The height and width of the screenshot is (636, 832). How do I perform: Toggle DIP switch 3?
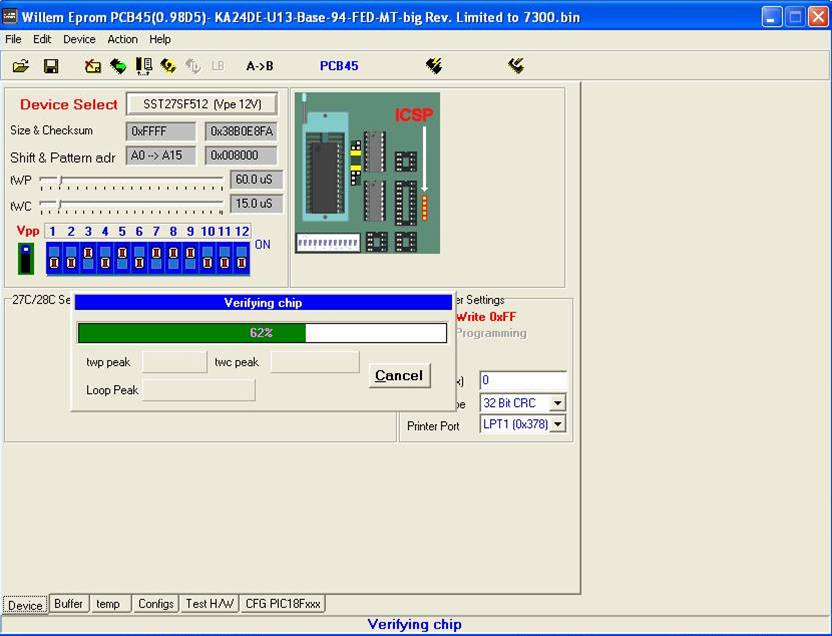coord(88,258)
